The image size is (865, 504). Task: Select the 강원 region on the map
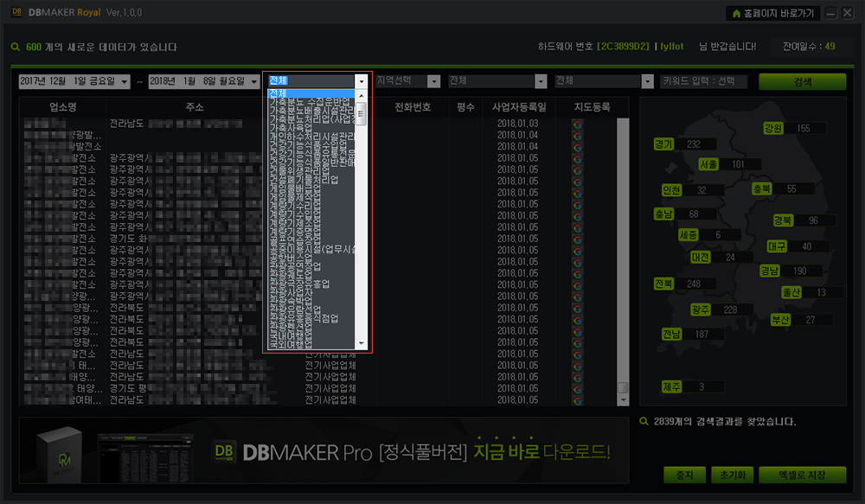click(772, 129)
